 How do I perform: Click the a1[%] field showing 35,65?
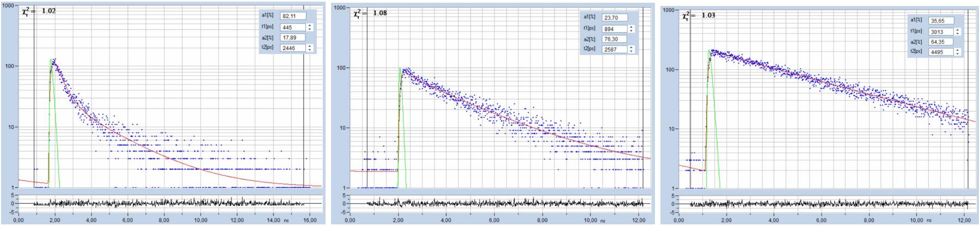[941, 21]
